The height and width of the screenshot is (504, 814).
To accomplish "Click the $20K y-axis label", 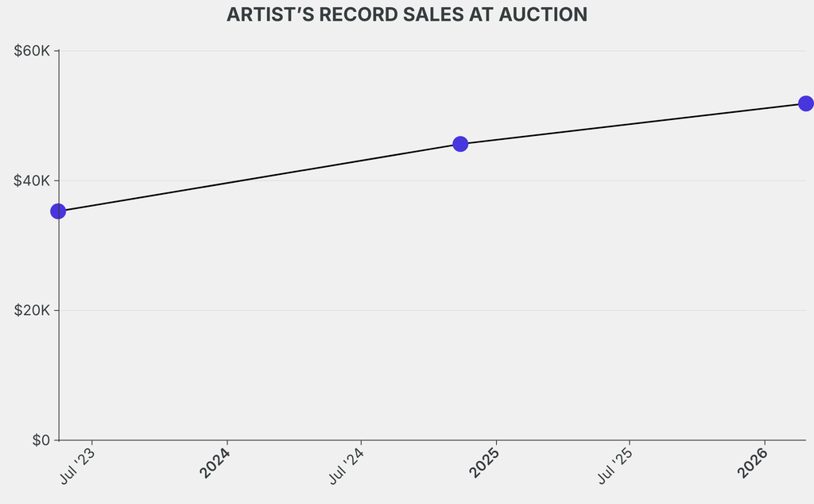I will (33, 310).
